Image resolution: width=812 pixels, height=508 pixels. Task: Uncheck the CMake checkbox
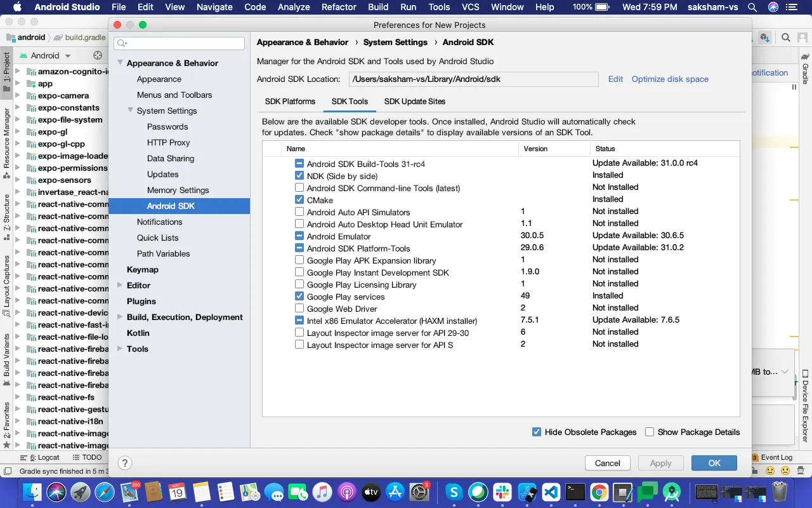299,200
